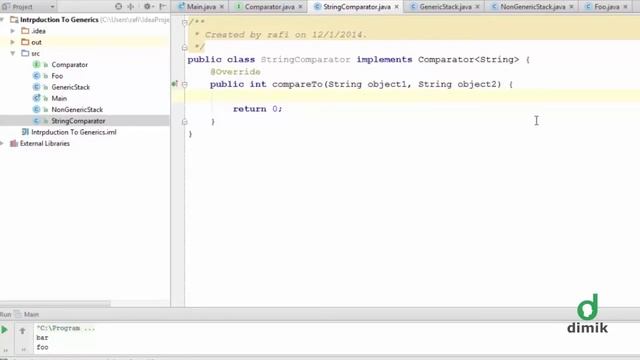
Task: Click the Comparator<String> type in code
Action: click(x=469, y=60)
